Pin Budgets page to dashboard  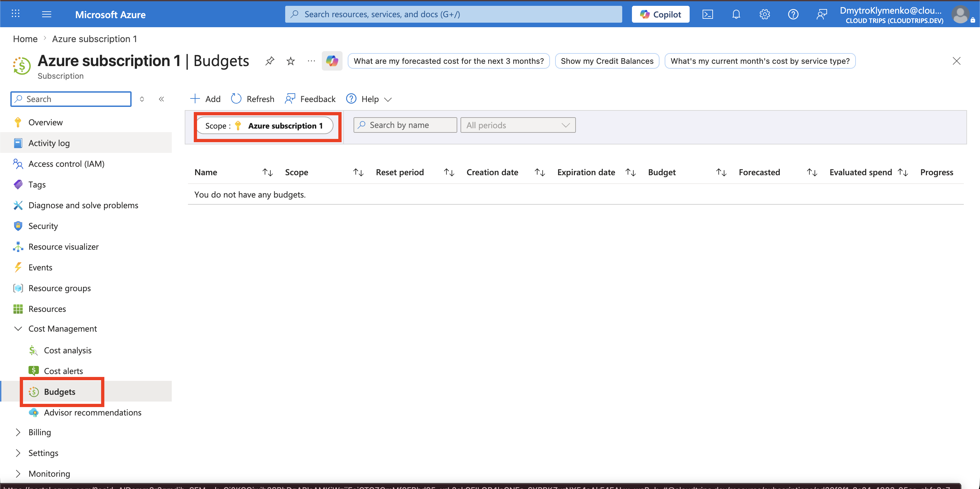(x=269, y=61)
